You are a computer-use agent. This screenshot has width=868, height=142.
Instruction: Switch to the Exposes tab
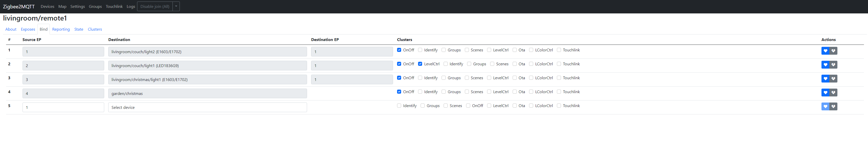(28, 29)
